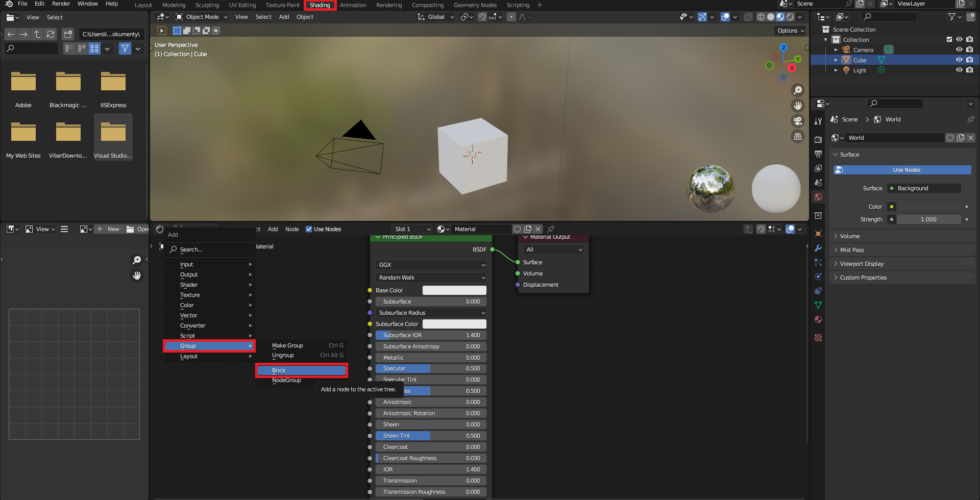
Task: Toggle camera view with camera icon
Action: [x=797, y=121]
